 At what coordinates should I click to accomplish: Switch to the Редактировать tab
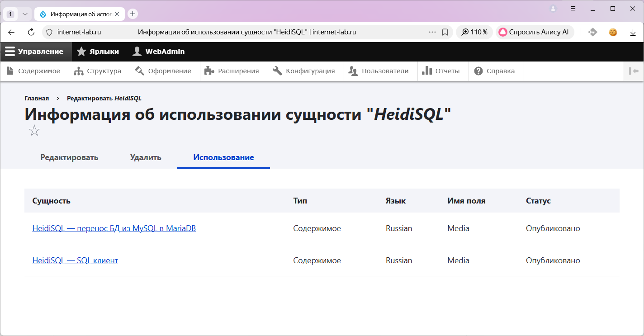(69, 157)
